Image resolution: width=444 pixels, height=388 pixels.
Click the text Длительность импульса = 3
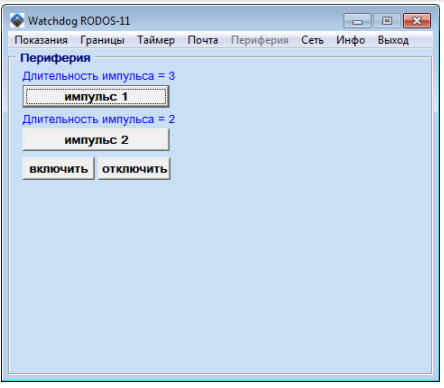99,76
